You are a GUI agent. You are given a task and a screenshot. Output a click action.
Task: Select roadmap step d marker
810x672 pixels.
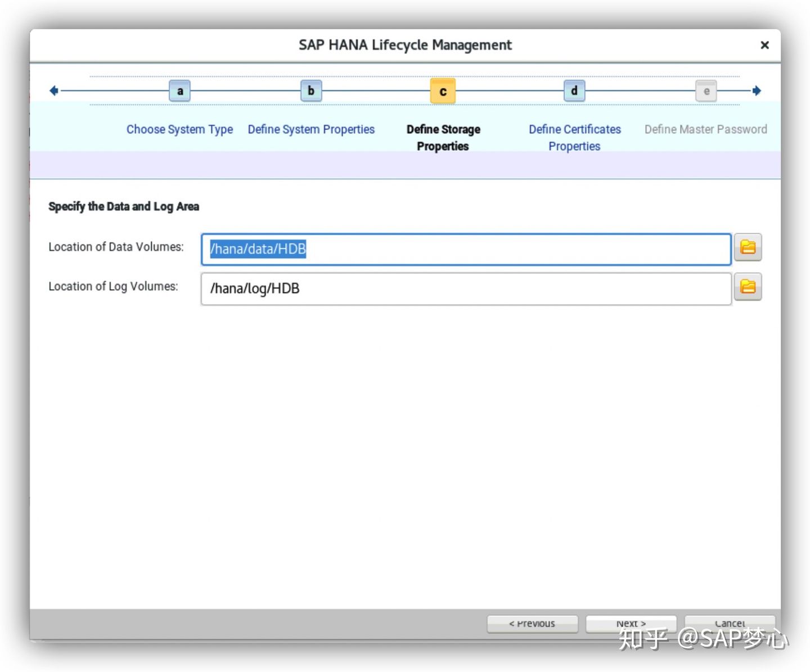(x=574, y=91)
